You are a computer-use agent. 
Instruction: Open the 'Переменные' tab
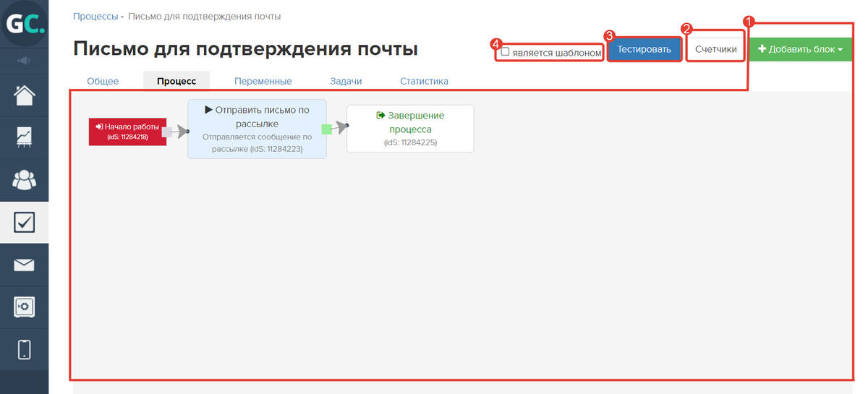tap(263, 81)
